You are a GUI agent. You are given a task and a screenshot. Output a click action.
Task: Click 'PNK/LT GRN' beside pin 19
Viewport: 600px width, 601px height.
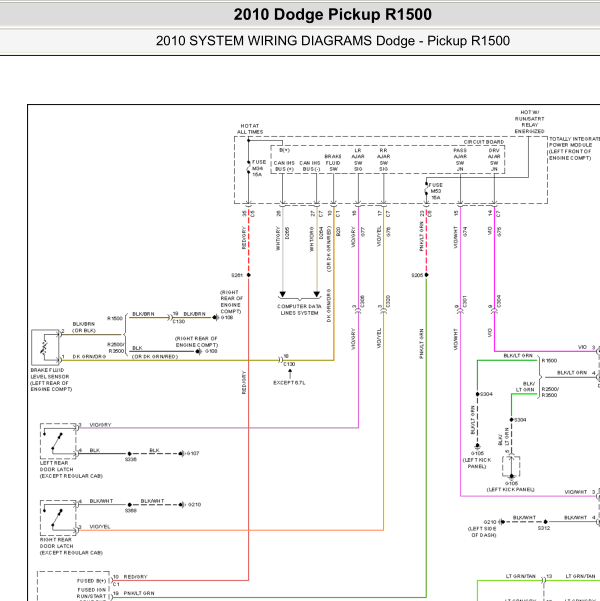[x=139, y=593]
